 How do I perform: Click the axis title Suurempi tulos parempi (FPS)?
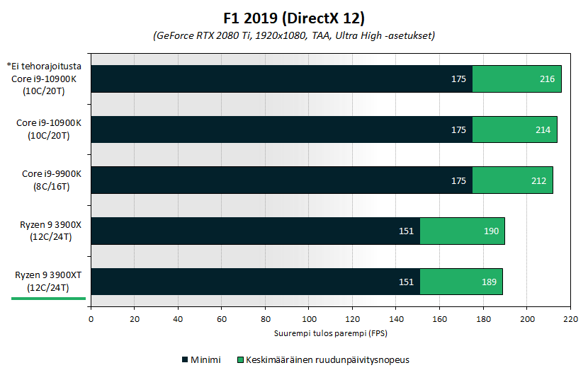(330, 333)
